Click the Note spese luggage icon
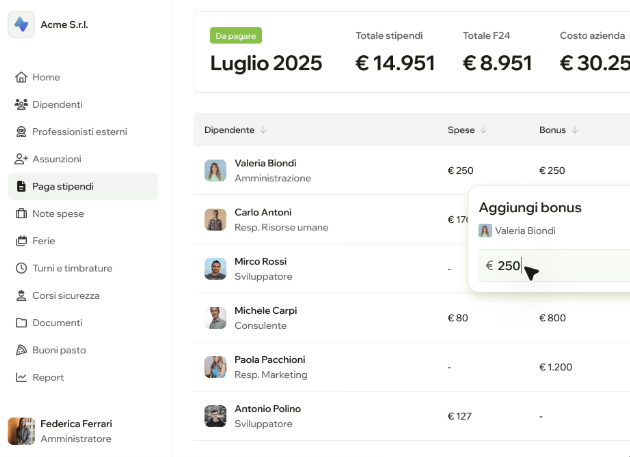This screenshot has height=457, width=630. [x=21, y=213]
